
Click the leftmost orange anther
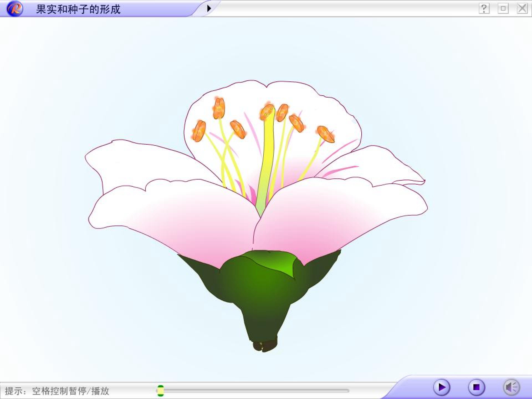199,131
